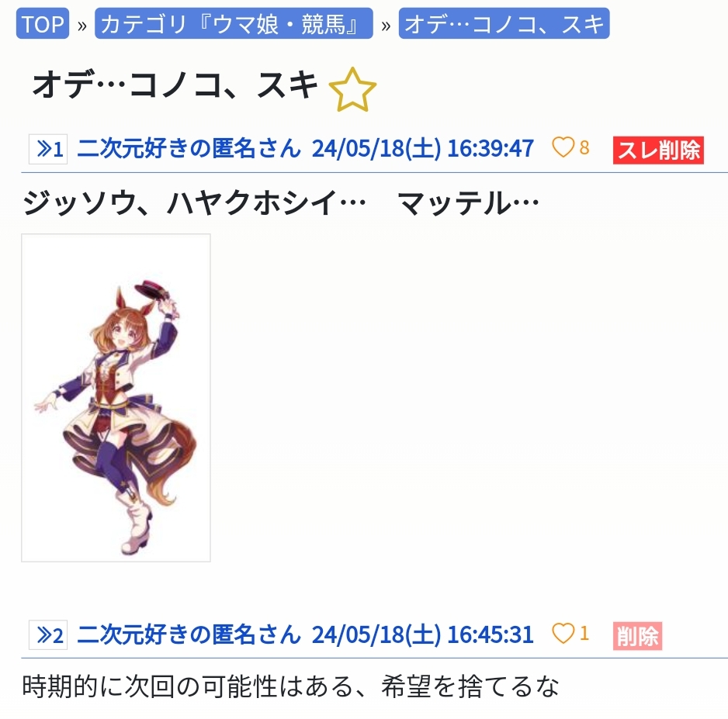Click the 16:39:47 timestamp of post 1
Viewport: 728px width, 719px height.
pyautogui.click(x=491, y=148)
